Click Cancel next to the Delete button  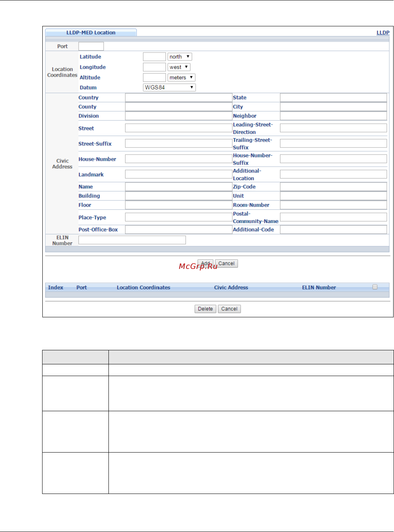coord(229,309)
